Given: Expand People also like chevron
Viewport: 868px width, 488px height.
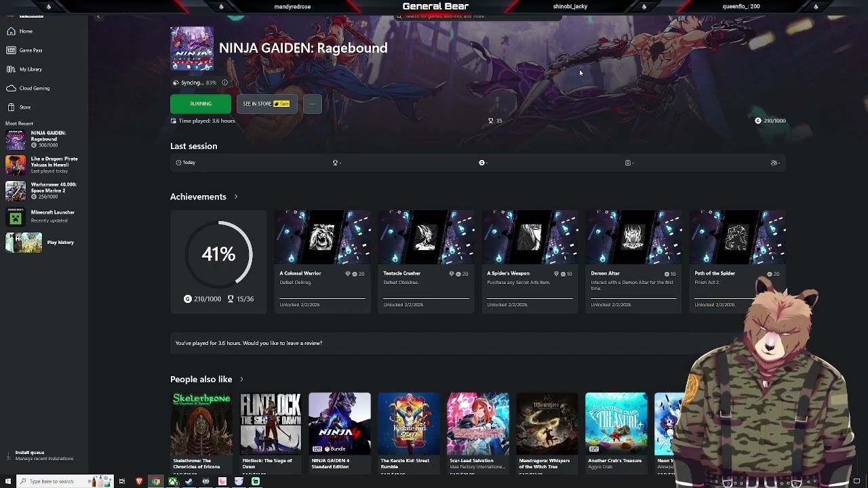Looking at the screenshot, I should (241, 380).
